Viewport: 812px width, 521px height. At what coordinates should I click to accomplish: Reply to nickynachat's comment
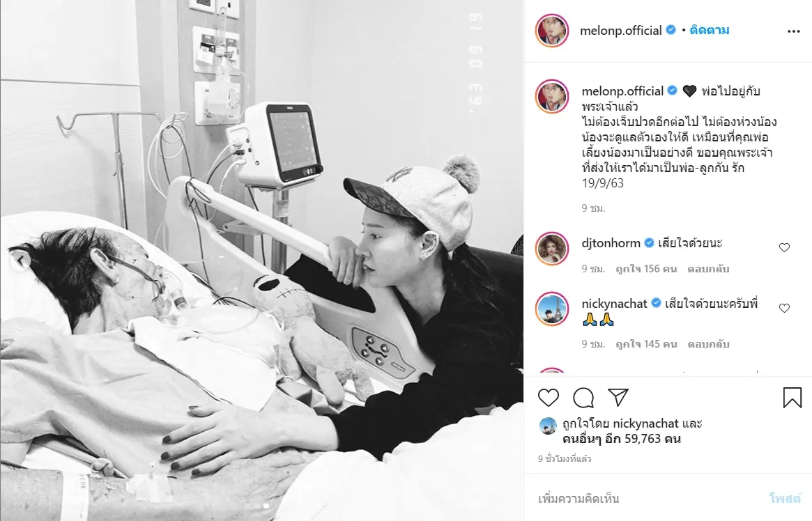[708, 344]
